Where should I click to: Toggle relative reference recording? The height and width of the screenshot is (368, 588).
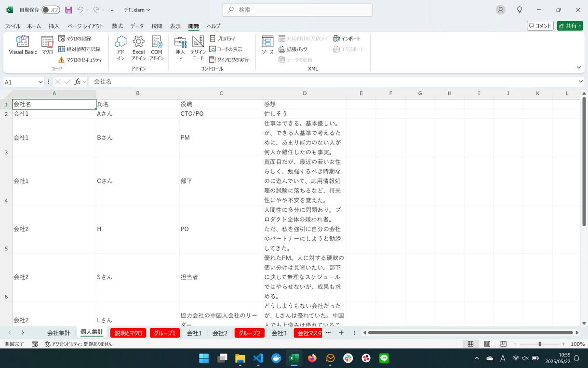[80, 49]
